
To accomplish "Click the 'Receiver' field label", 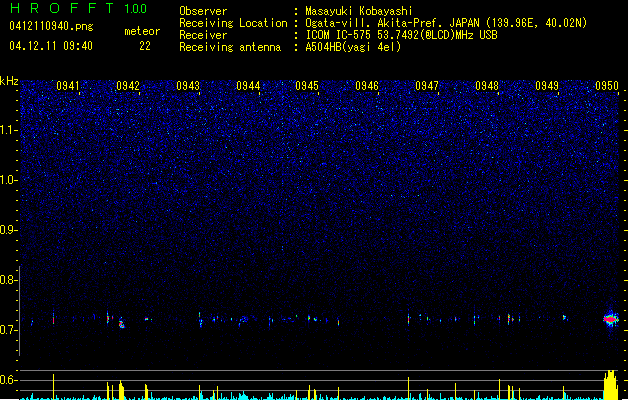I will point(203,35).
